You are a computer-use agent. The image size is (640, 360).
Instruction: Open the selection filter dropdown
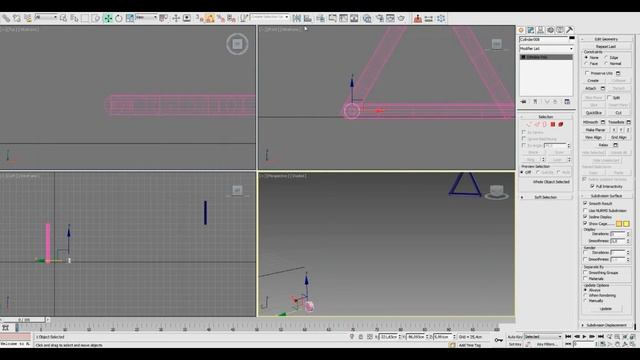46,17
